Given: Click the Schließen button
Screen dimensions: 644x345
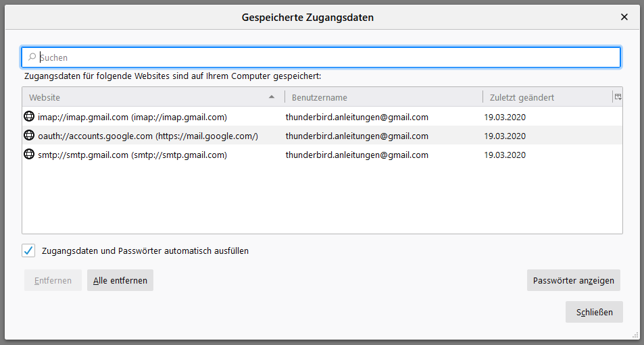Looking at the screenshot, I should (594, 312).
